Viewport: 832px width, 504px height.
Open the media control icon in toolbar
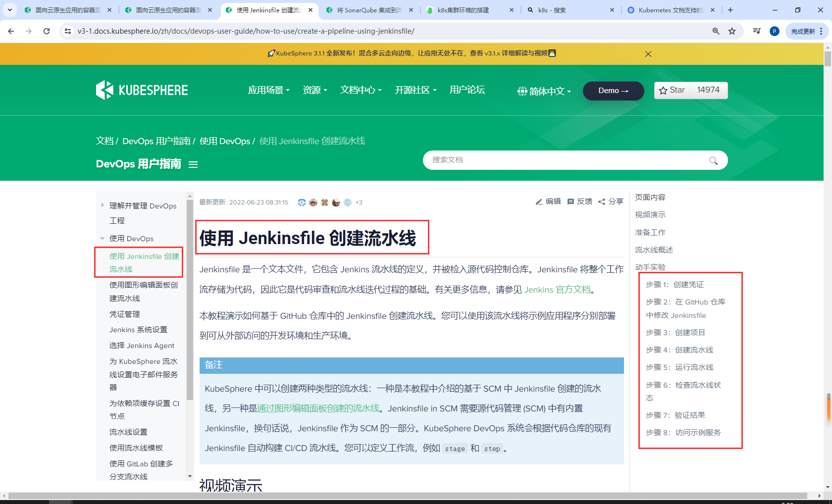757,31
